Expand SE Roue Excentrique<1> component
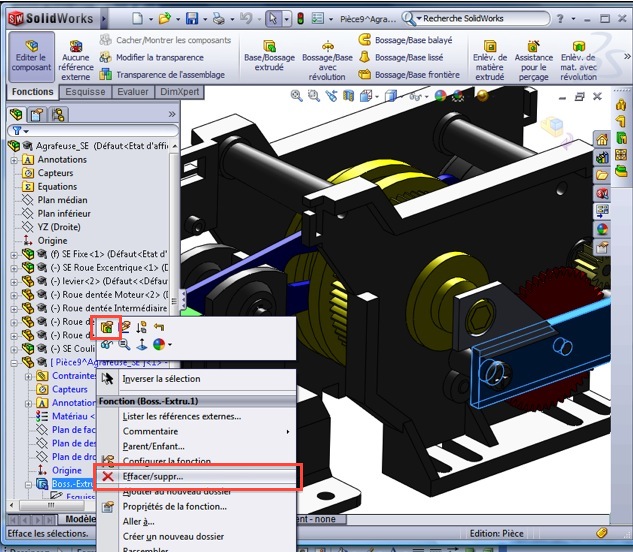The image size is (633, 552). click(x=14, y=268)
